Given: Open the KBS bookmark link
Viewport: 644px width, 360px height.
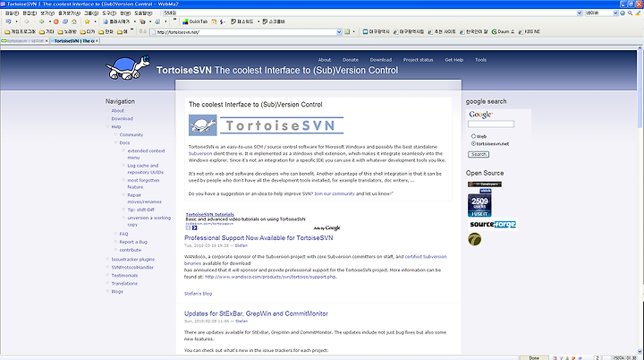Looking at the screenshot, I should [x=529, y=31].
